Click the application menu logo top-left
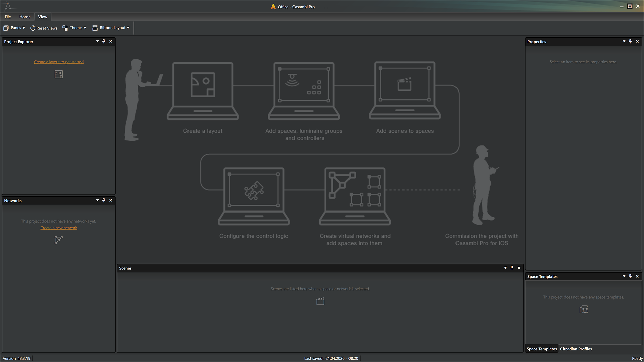This screenshot has width=644, height=362. [x=8, y=6]
